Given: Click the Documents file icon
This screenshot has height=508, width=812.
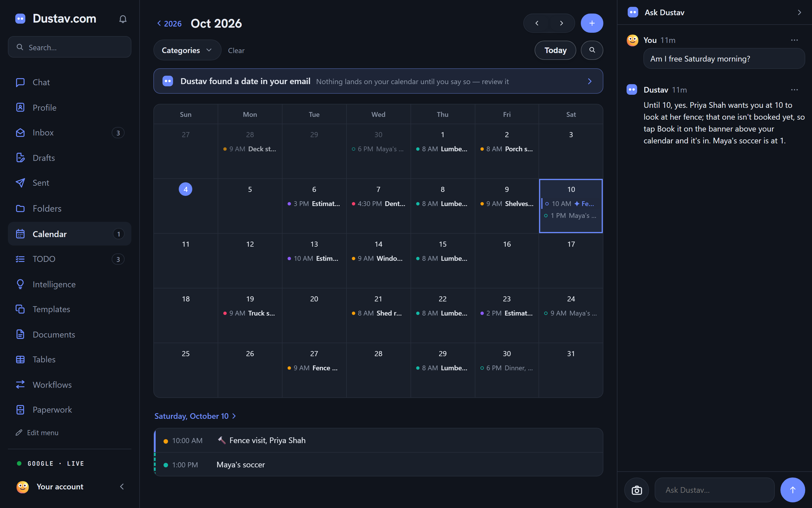Looking at the screenshot, I should [21, 334].
